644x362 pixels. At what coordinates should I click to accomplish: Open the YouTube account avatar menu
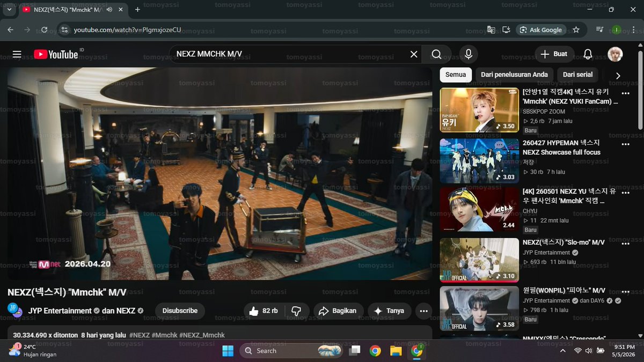pos(615,54)
